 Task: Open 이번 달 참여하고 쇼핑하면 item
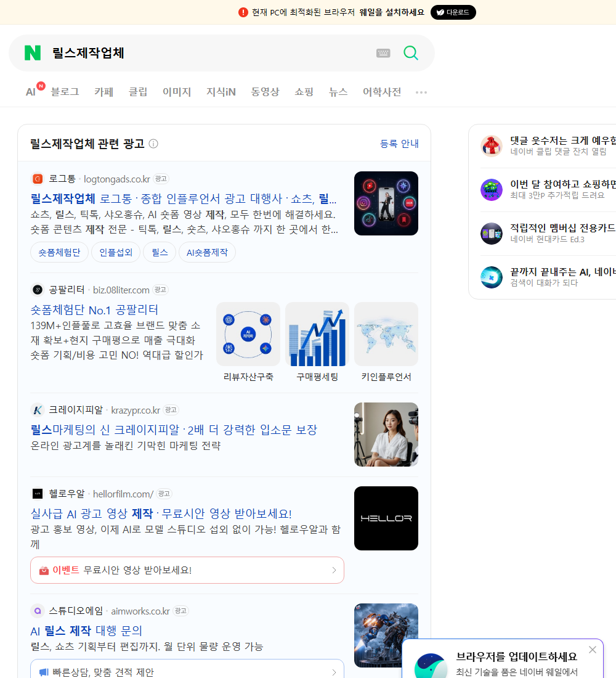tap(548, 190)
